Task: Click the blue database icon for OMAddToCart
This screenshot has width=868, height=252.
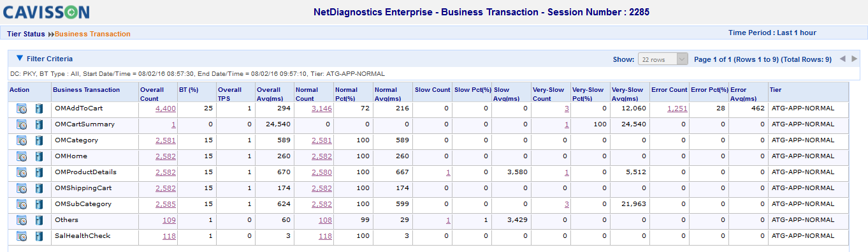Action: pyautogui.click(x=38, y=109)
